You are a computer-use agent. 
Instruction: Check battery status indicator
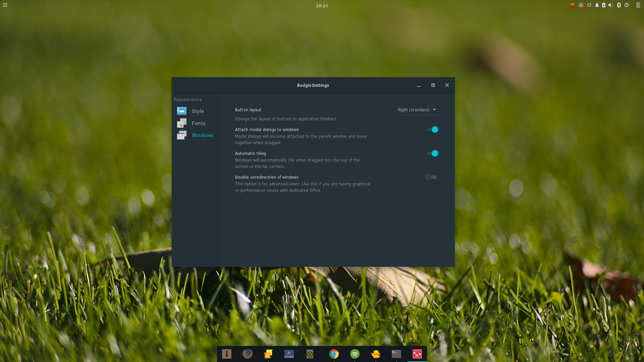[x=604, y=5]
